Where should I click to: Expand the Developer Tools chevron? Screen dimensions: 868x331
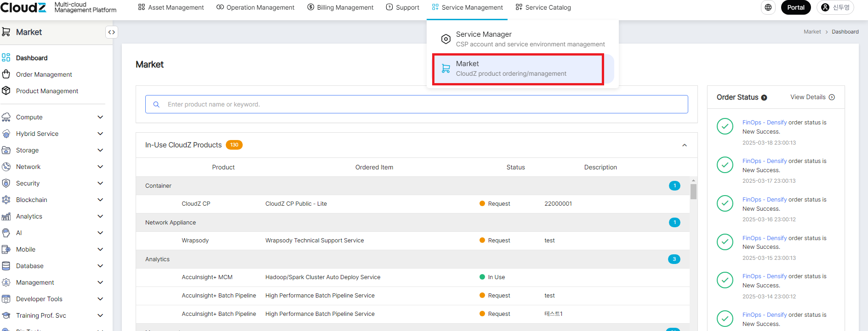pos(100,299)
